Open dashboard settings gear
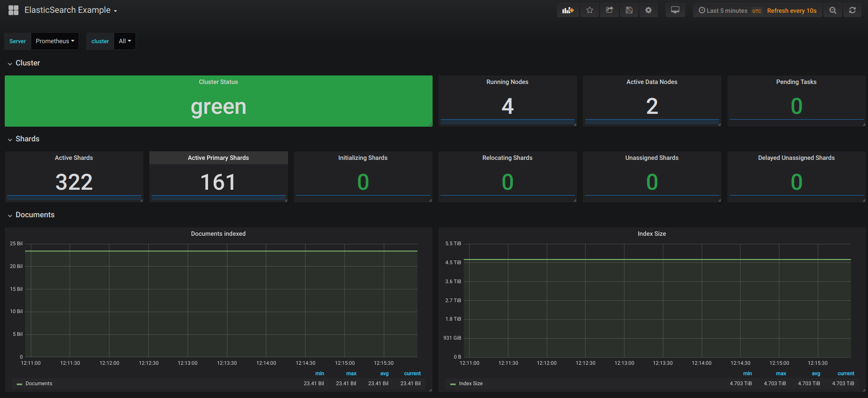Screen dimensions: 868x398 coord(649,10)
